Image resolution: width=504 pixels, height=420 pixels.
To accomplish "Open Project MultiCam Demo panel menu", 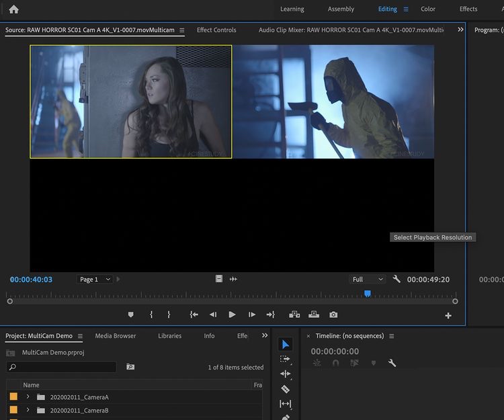I will tap(80, 336).
